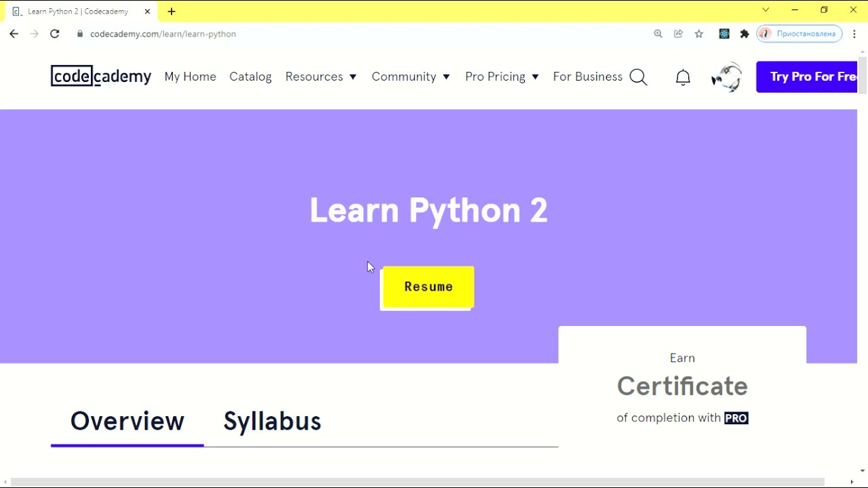
Task: Open the tab search chevron
Action: (766, 9)
